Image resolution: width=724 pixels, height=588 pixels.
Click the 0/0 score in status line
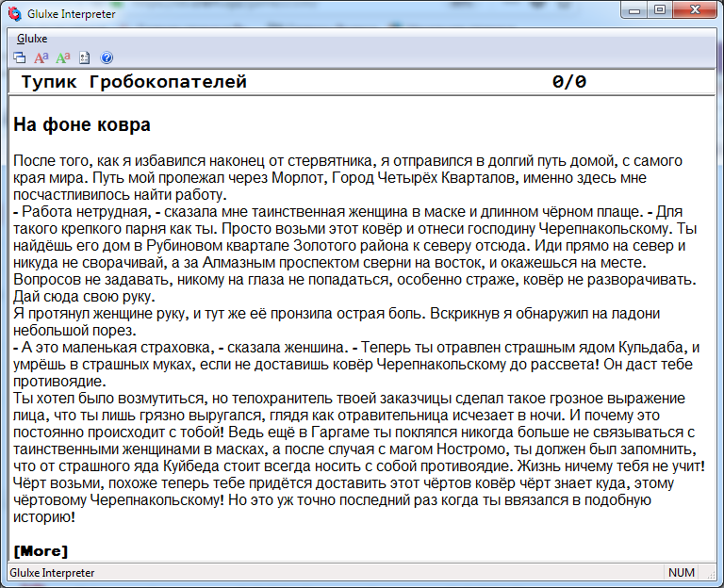point(568,83)
